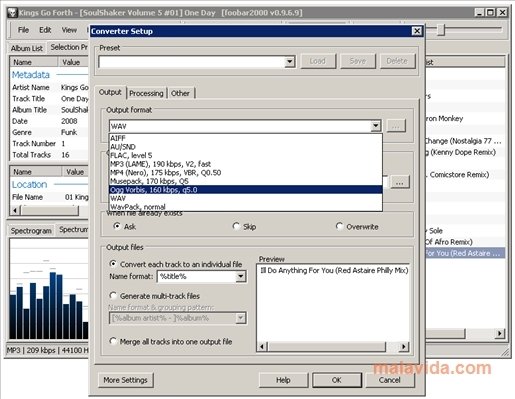Choose WavPack, normal format
Screen dimensions: 515x399
(246, 207)
